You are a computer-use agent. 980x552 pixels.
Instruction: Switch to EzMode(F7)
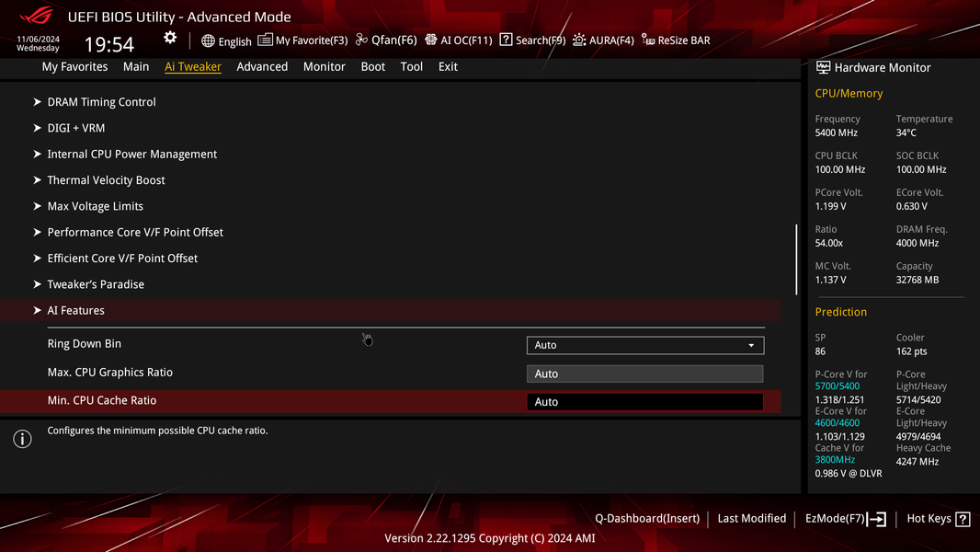pyautogui.click(x=845, y=519)
